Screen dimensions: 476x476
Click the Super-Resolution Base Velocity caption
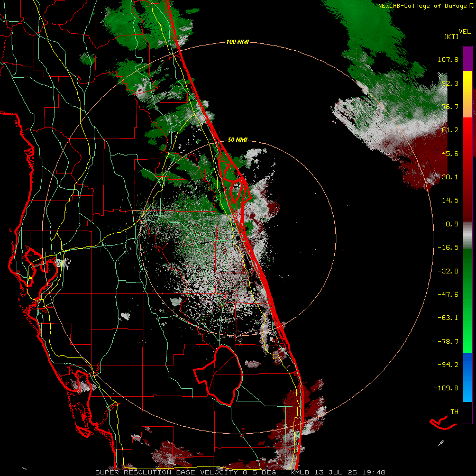pos(241,472)
